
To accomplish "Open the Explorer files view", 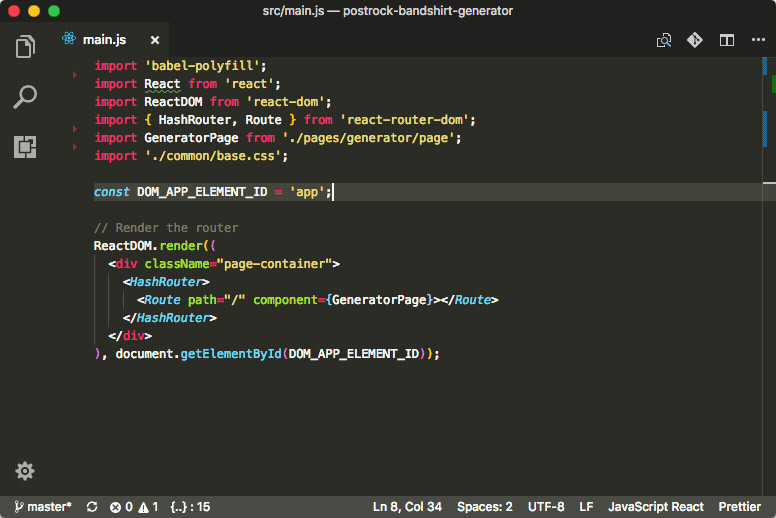I will pyautogui.click(x=25, y=47).
